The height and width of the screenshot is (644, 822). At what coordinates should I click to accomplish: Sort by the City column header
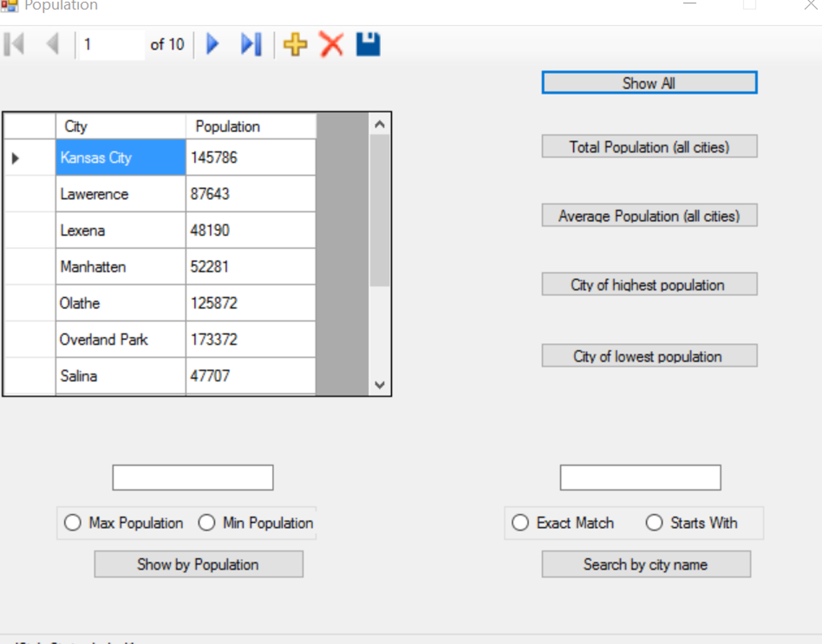click(x=121, y=126)
